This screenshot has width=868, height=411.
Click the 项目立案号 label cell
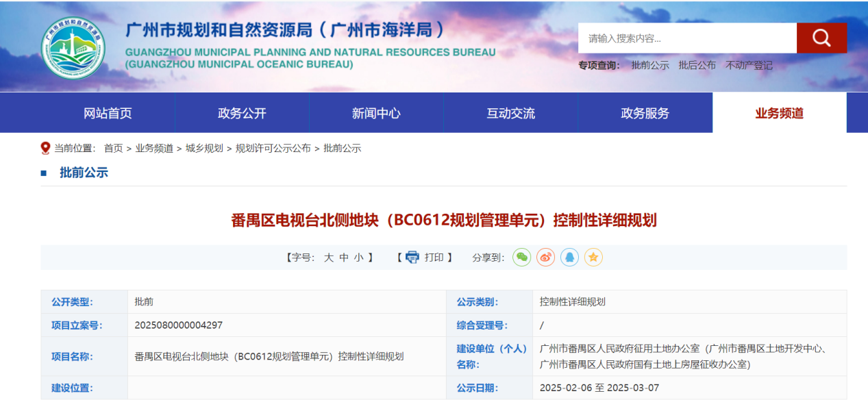click(84, 325)
